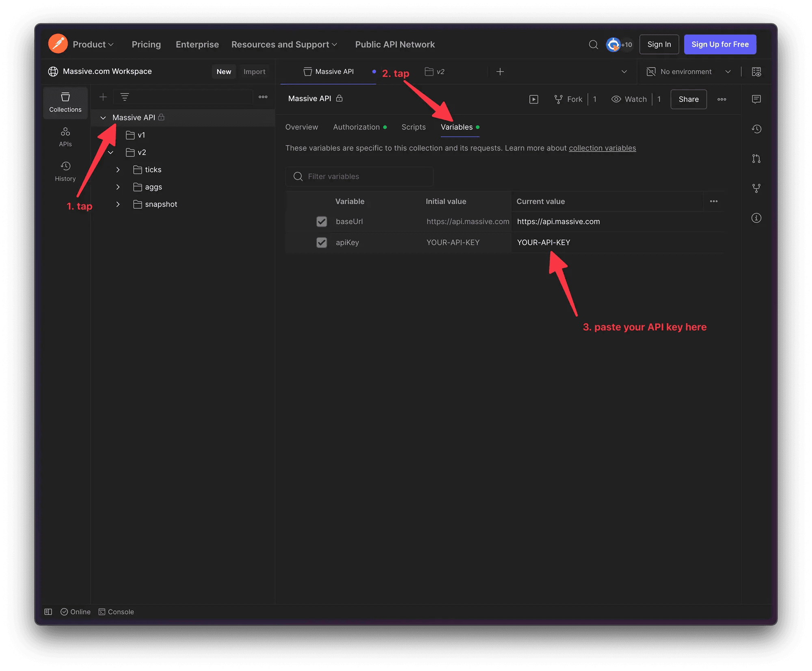
Task: Switch to the Scripts tab
Action: [413, 127]
